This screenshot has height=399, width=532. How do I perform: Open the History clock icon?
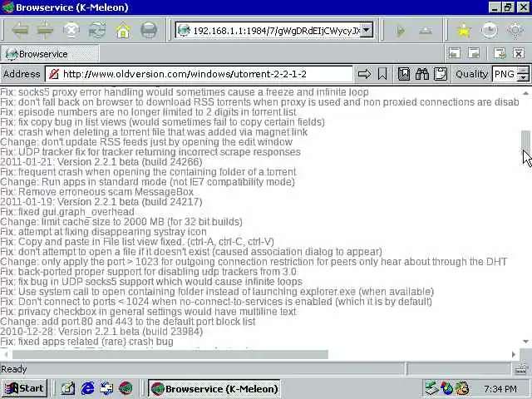[490, 31]
